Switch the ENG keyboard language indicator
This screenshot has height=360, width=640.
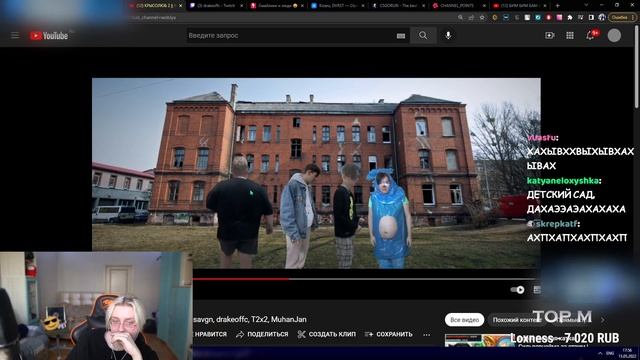[610, 353]
